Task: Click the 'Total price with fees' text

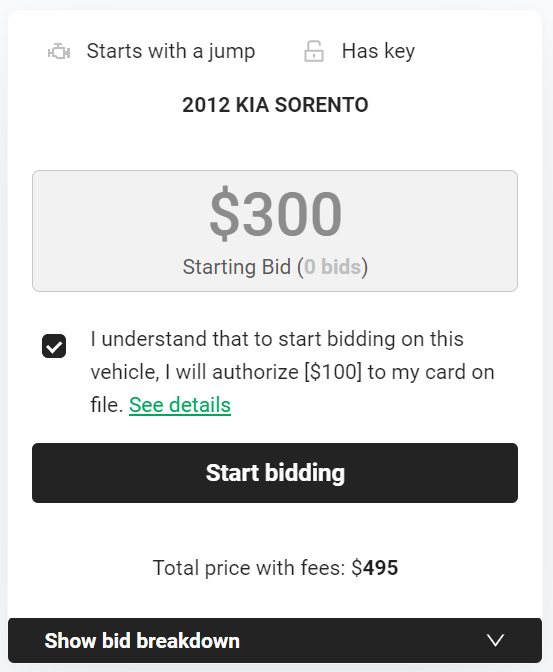Action: [x=249, y=568]
